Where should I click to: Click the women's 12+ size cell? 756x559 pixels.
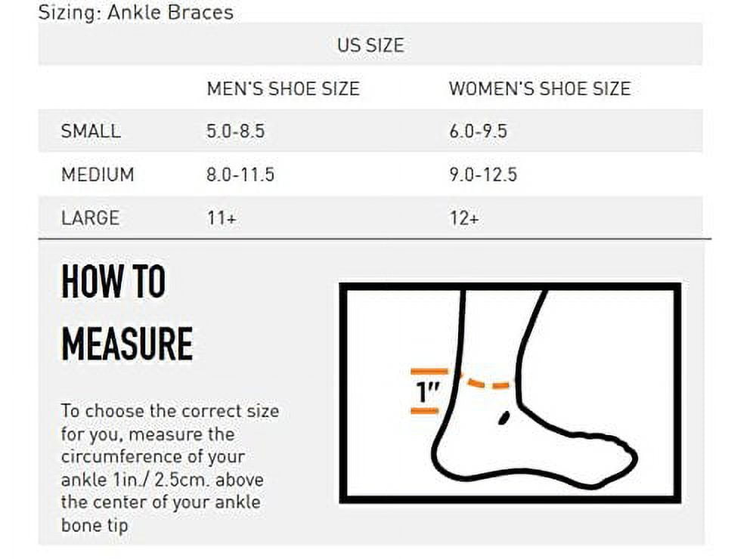point(464,218)
